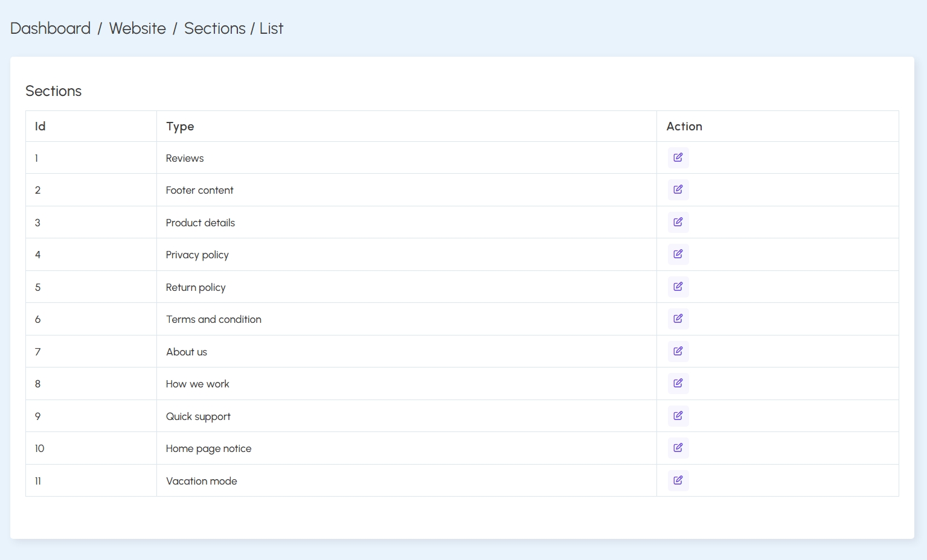Click Id cell of Vacation mode row
This screenshot has height=560, width=927.
point(91,481)
